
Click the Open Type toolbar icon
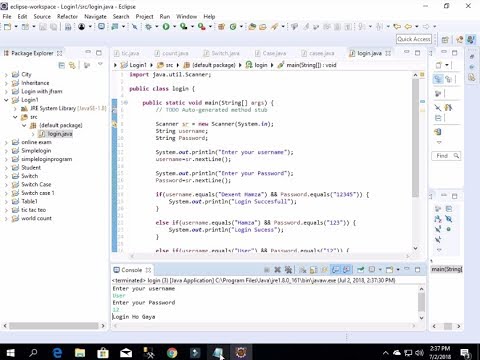(x=252, y=27)
